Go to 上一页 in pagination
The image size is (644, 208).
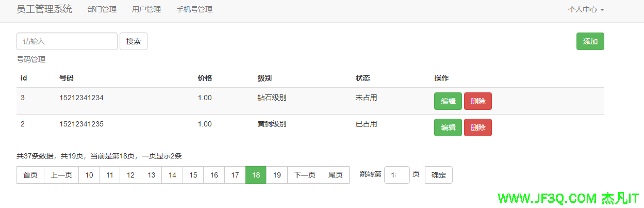pyautogui.click(x=61, y=175)
